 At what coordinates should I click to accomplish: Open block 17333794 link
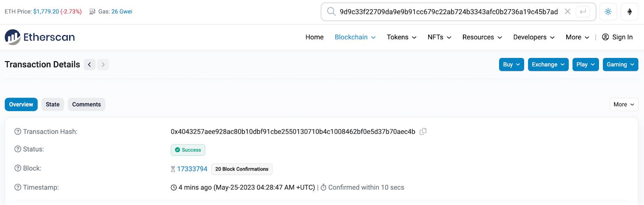pyautogui.click(x=192, y=169)
